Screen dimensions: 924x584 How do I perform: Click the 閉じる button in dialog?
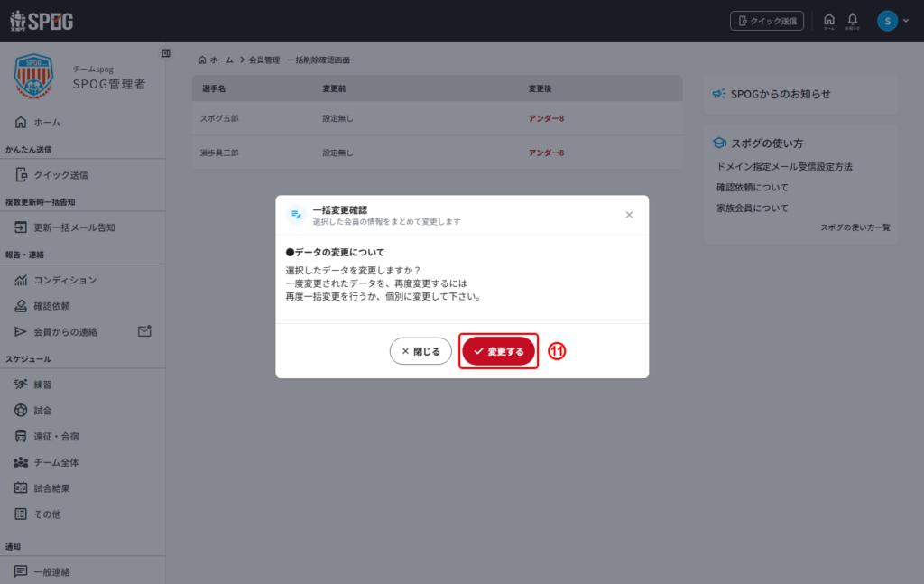click(420, 351)
